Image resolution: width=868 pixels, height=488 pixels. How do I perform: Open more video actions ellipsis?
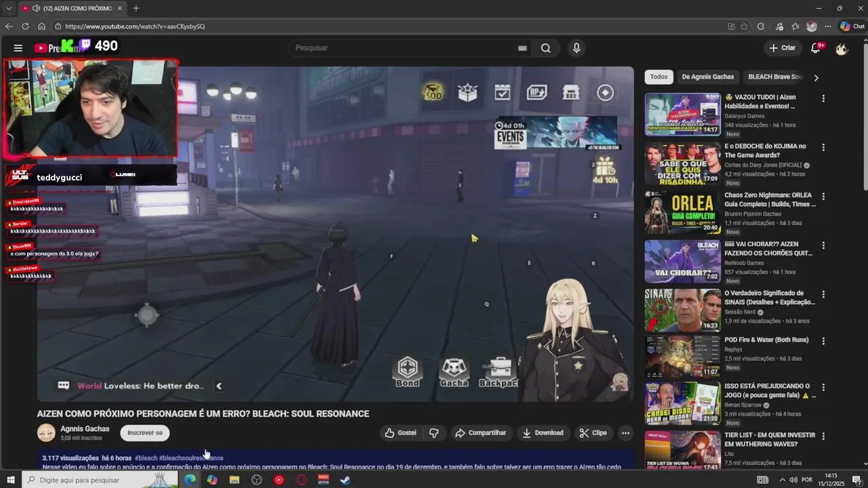(x=625, y=432)
